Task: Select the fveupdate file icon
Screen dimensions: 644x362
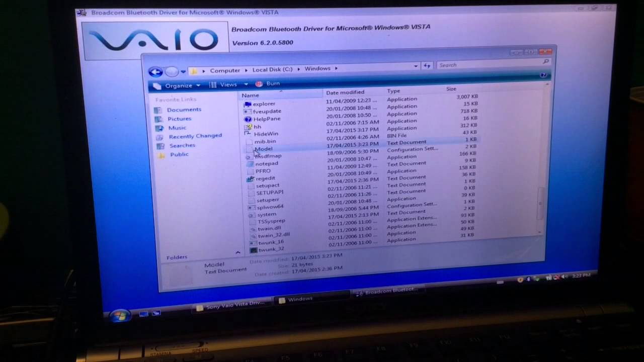Action: pyautogui.click(x=248, y=112)
